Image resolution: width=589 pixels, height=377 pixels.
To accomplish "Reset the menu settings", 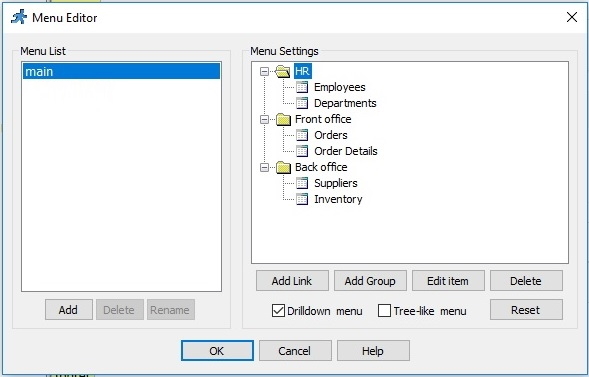I will 526,310.
